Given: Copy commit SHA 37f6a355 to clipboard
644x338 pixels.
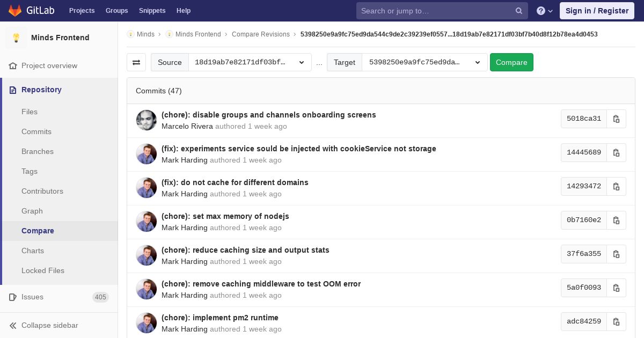Looking at the screenshot, I should coord(616,254).
